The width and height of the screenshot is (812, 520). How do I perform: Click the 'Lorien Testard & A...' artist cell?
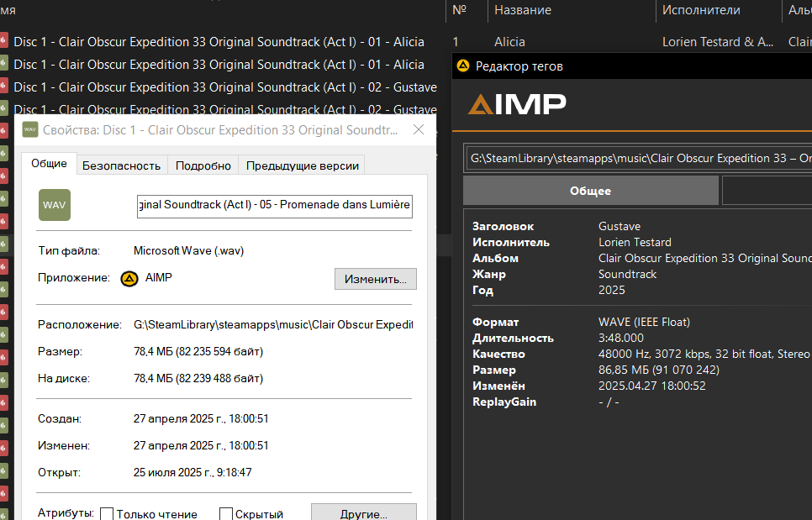(718, 42)
